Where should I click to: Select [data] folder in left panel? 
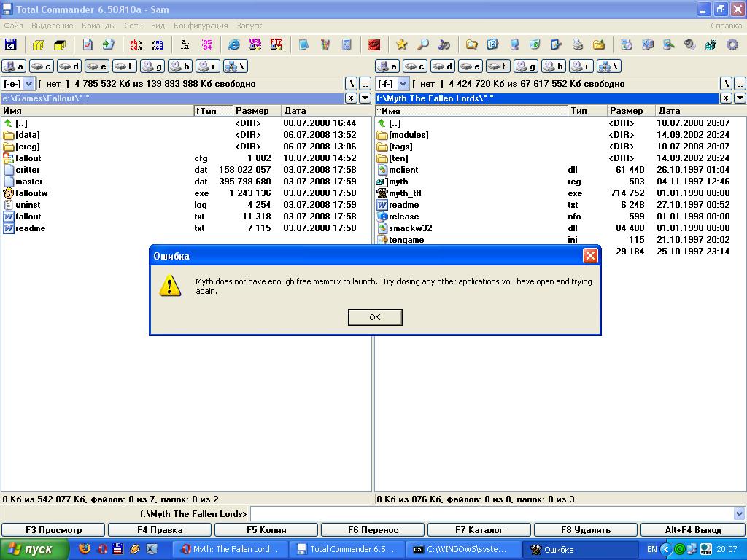[x=186, y=135]
